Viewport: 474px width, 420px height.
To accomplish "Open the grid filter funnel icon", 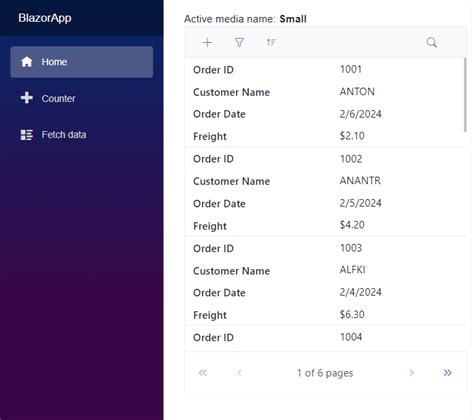I will 239,43.
